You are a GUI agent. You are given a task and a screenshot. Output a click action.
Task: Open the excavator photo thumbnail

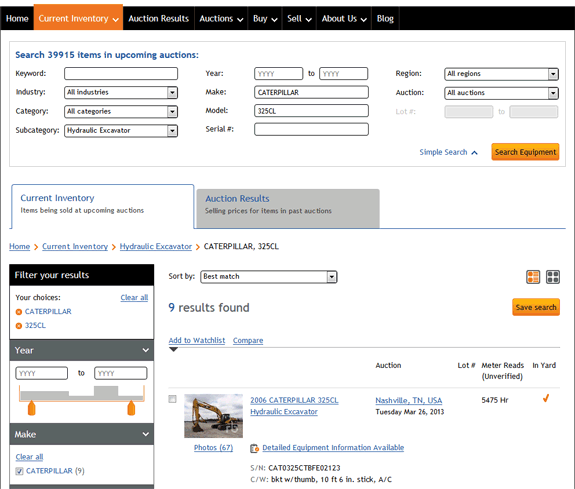coord(213,416)
